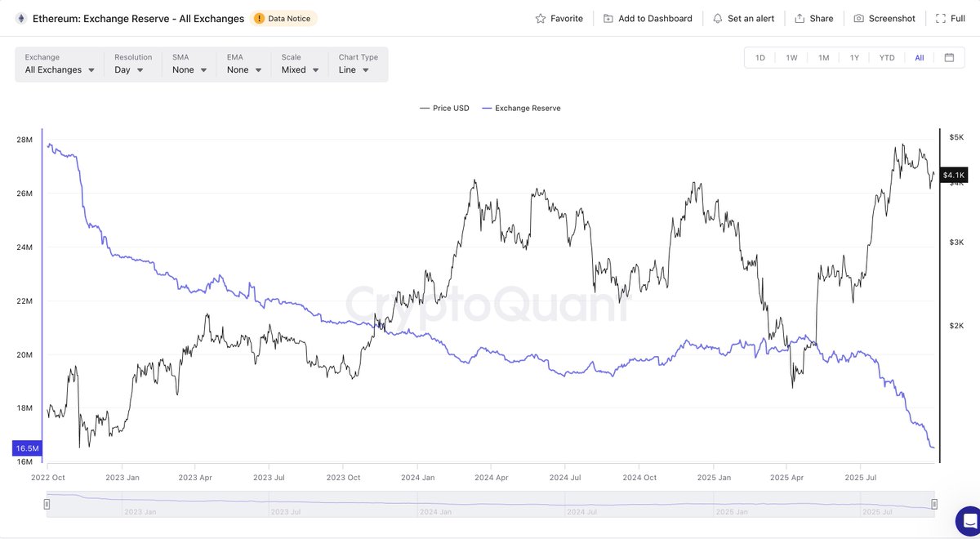Click the Data Notice badge text
Image resolution: width=980 pixels, height=539 pixels.
(289, 18)
